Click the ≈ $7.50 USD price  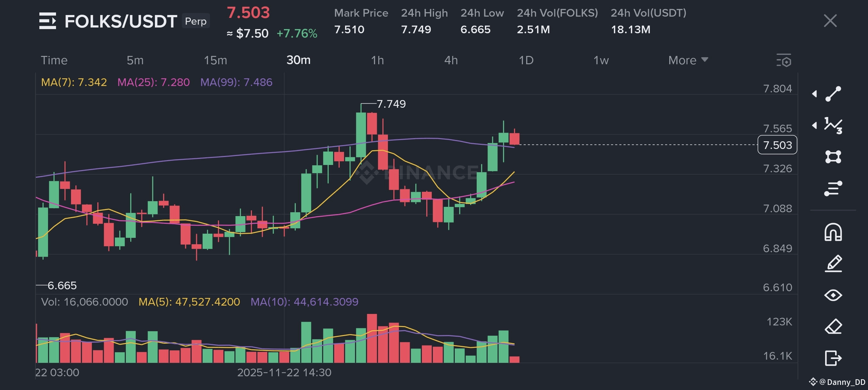(x=248, y=33)
